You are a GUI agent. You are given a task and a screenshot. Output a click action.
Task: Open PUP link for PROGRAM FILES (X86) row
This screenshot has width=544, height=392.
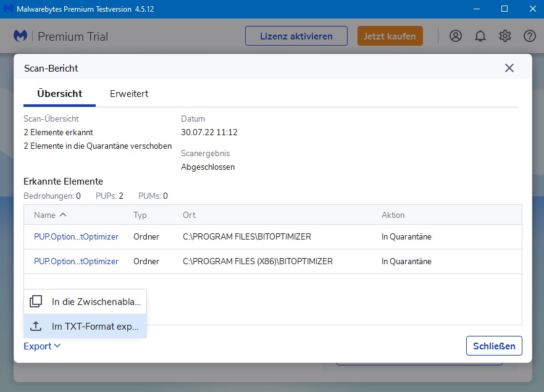tap(76, 261)
